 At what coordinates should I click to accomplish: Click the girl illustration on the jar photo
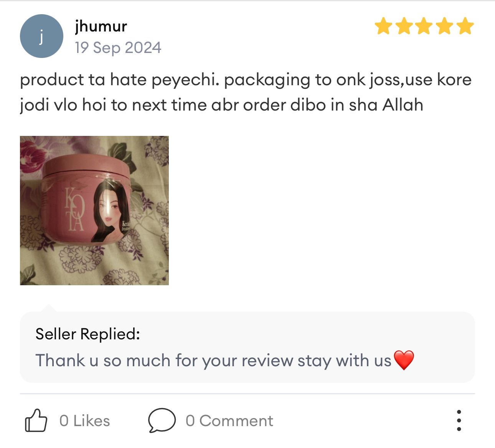(111, 210)
